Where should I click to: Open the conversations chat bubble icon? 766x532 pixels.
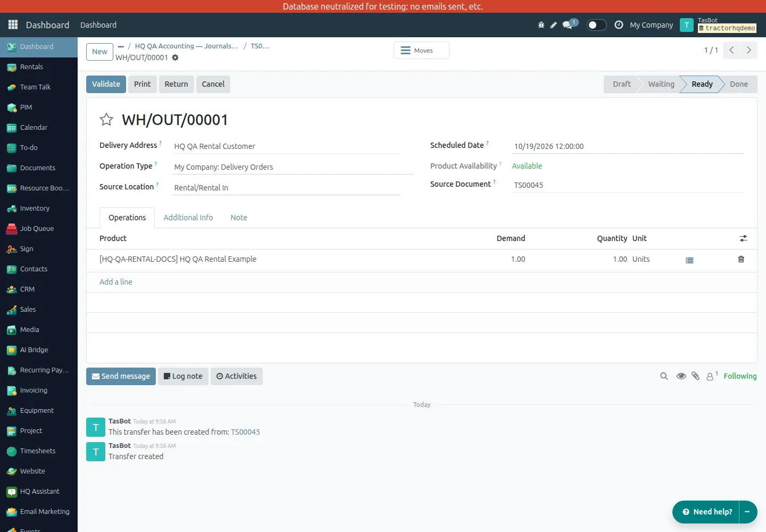coord(568,25)
